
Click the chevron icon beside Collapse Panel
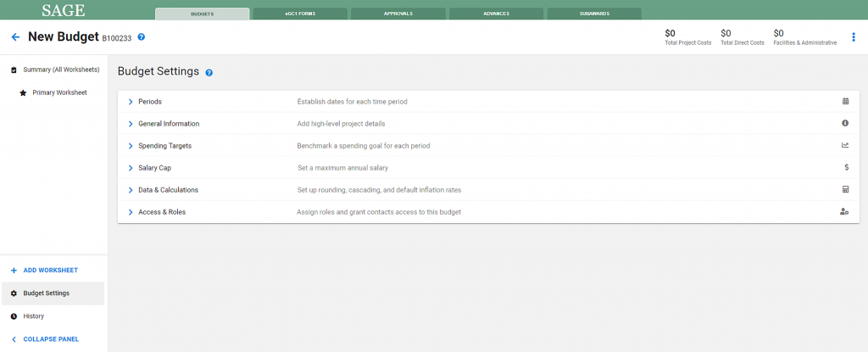point(14,339)
